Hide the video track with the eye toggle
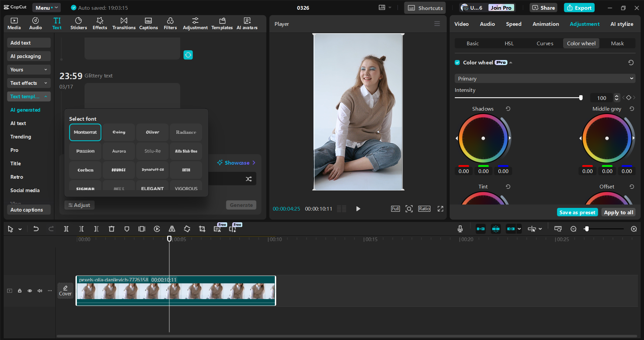Screen dimensions: 644x340 pos(30,291)
